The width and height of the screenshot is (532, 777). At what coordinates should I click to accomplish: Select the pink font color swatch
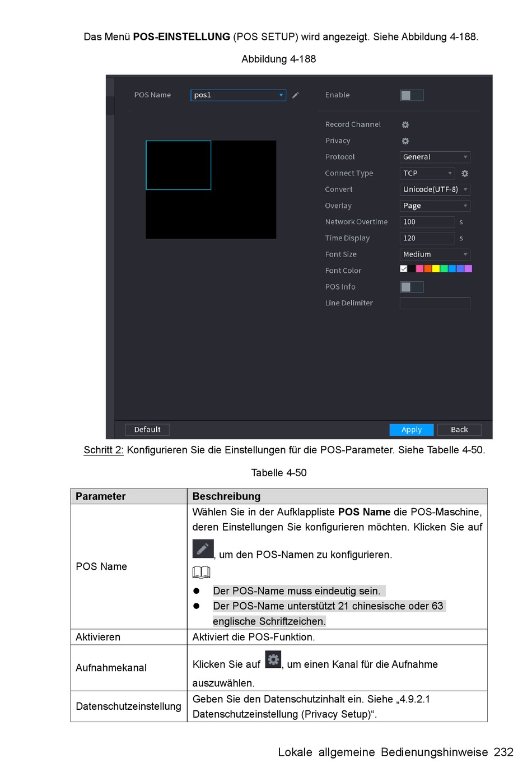point(420,269)
